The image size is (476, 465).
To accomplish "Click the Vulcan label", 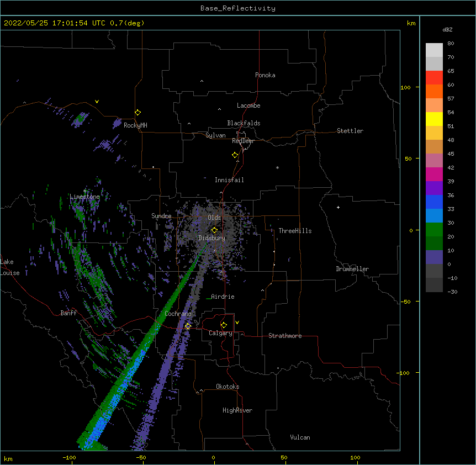I will pyautogui.click(x=300, y=437).
